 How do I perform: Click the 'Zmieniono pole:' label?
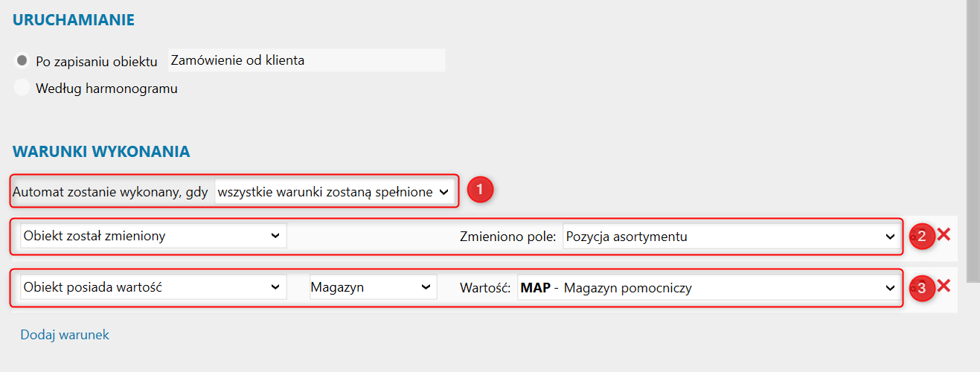point(507,237)
